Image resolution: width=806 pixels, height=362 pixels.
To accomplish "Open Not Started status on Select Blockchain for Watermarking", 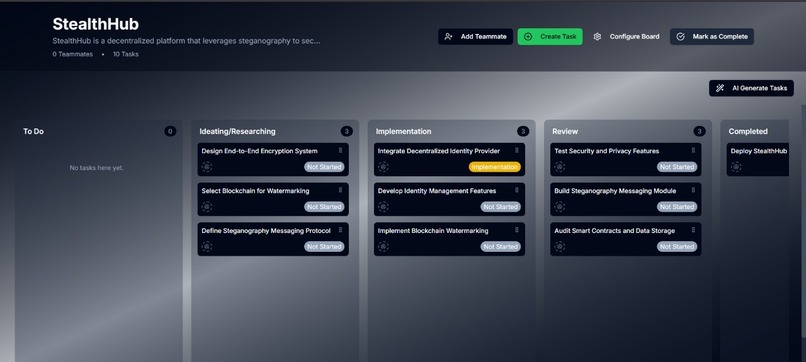I will point(324,207).
